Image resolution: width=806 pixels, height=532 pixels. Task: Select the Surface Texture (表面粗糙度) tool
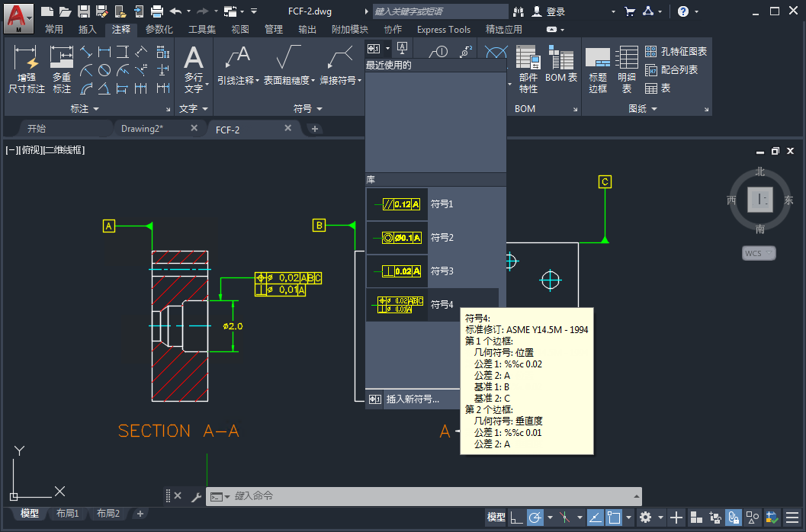click(x=290, y=66)
